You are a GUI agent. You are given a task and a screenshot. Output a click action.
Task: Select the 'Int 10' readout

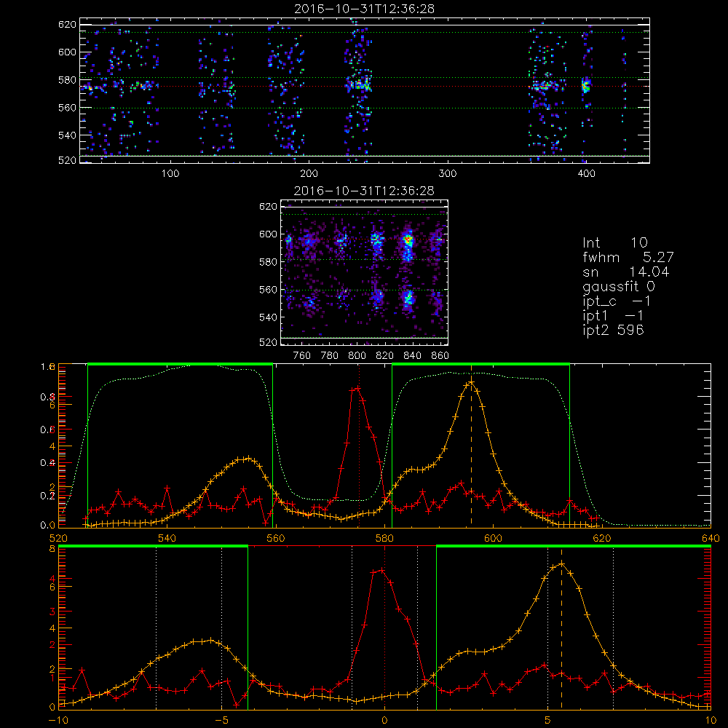click(615, 242)
